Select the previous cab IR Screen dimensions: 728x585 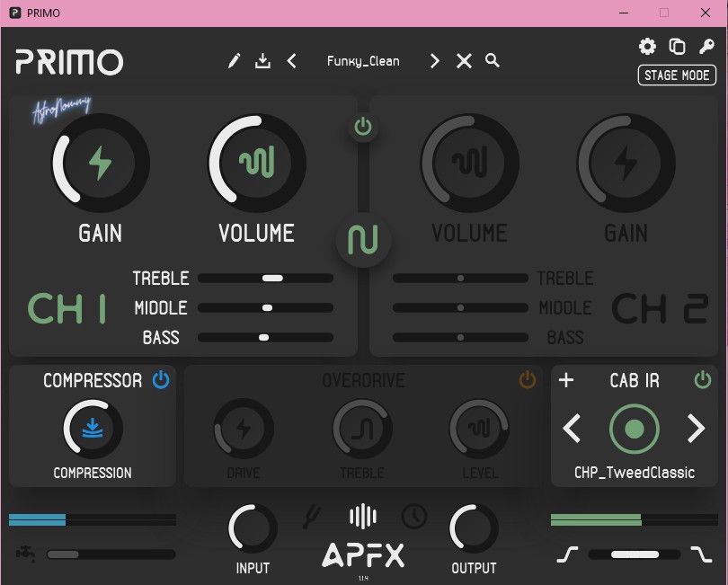[x=572, y=429]
